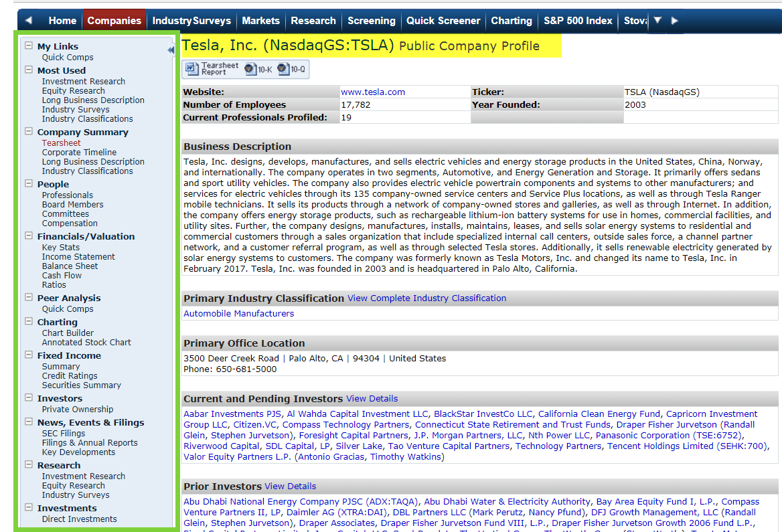View Details of Prior Investors

pyautogui.click(x=291, y=486)
